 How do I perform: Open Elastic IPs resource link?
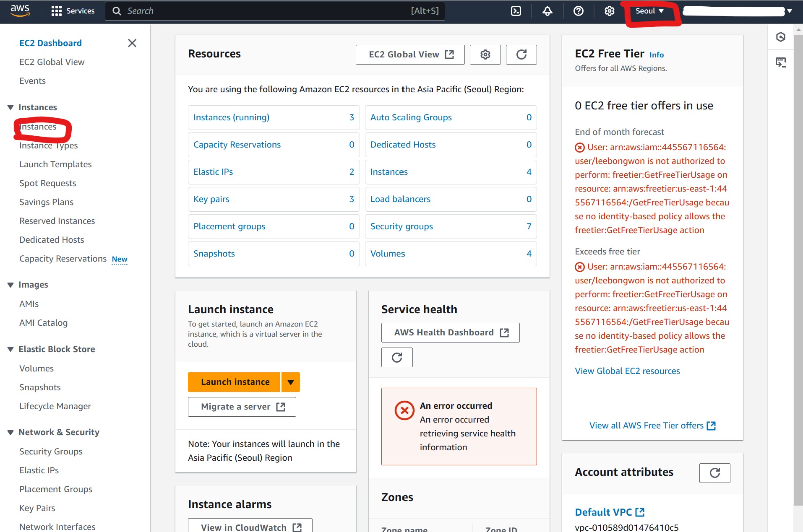[213, 172]
